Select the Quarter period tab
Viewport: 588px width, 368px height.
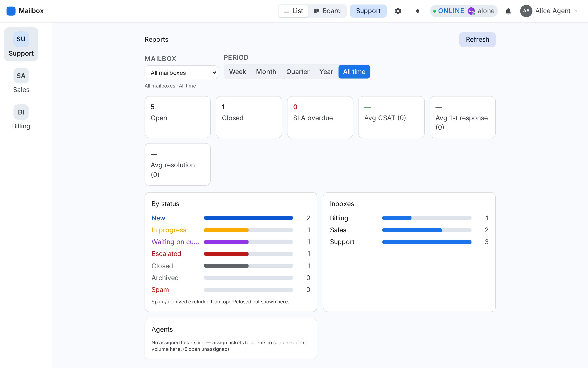pyautogui.click(x=298, y=72)
